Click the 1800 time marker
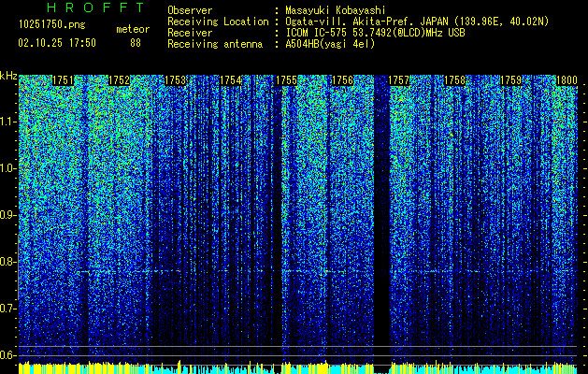Image resolution: width=588 pixels, height=374 pixels. [566, 80]
